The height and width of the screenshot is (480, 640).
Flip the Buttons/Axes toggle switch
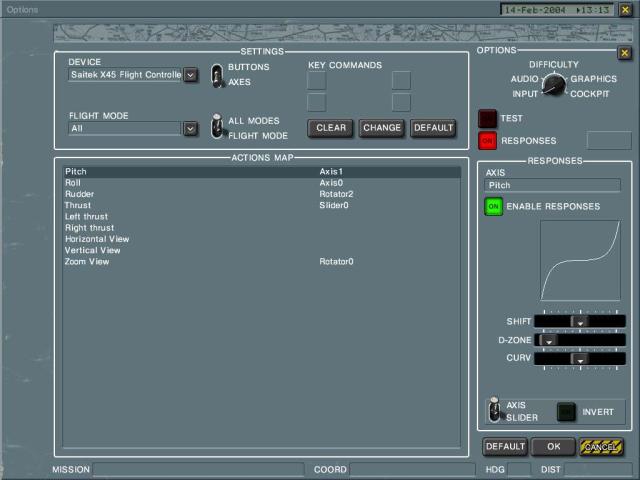pyautogui.click(x=218, y=75)
